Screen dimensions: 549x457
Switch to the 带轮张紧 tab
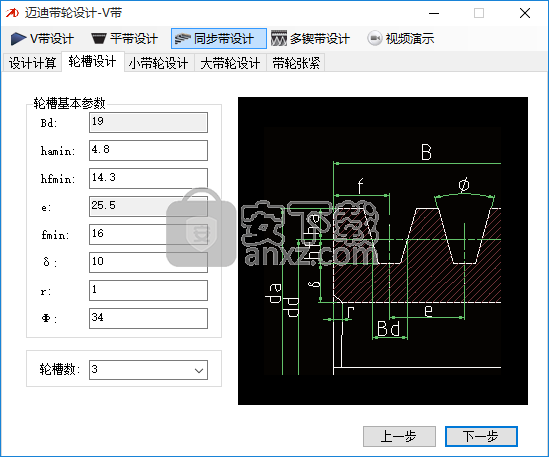click(x=296, y=63)
